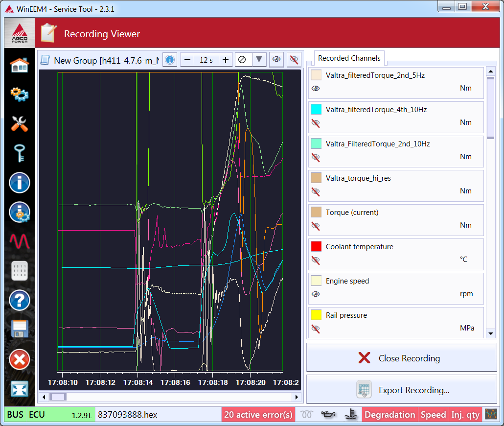Toggle visibility of Valtra_filteredTorque_2nd_5Hz channel
This screenshot has height=426, width=504.
[316, 89]
